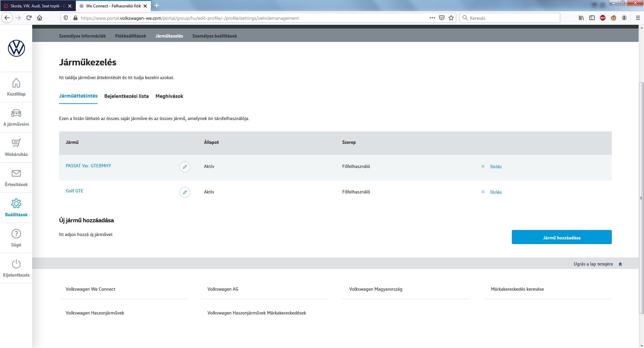Click the padlock site security icon
Screen dimensions: 644x348
tap(75, 18)
